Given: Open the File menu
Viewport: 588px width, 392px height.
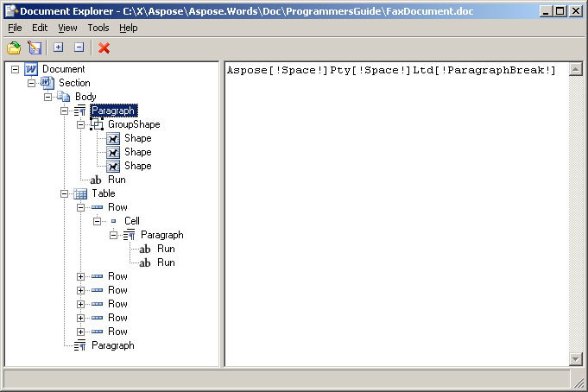Looking at the screenshot, I should (x=15, y=28).
